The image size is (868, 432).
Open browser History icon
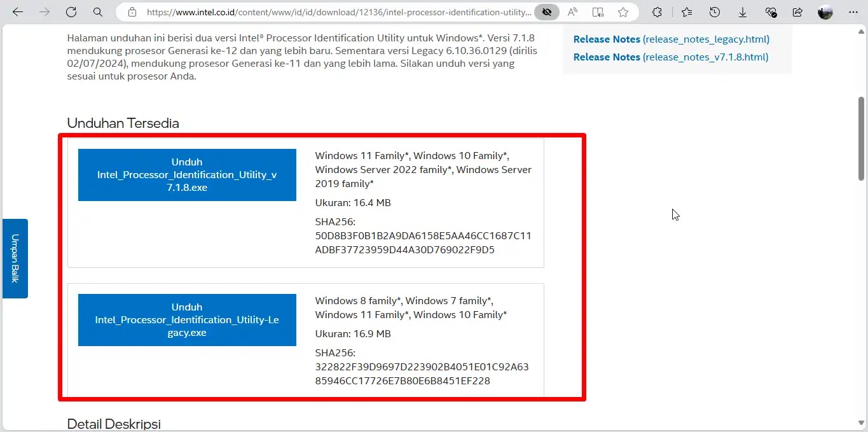(x=715, y=12)
